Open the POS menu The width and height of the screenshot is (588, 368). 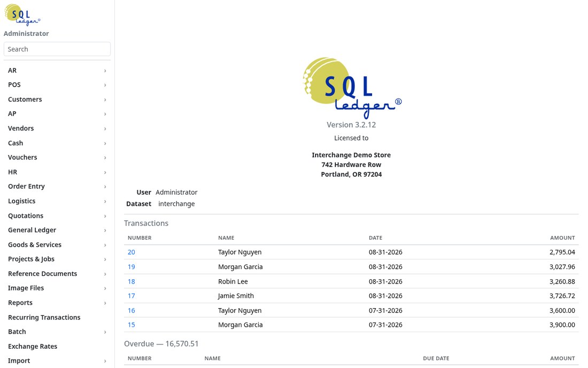tap(57, 85)
